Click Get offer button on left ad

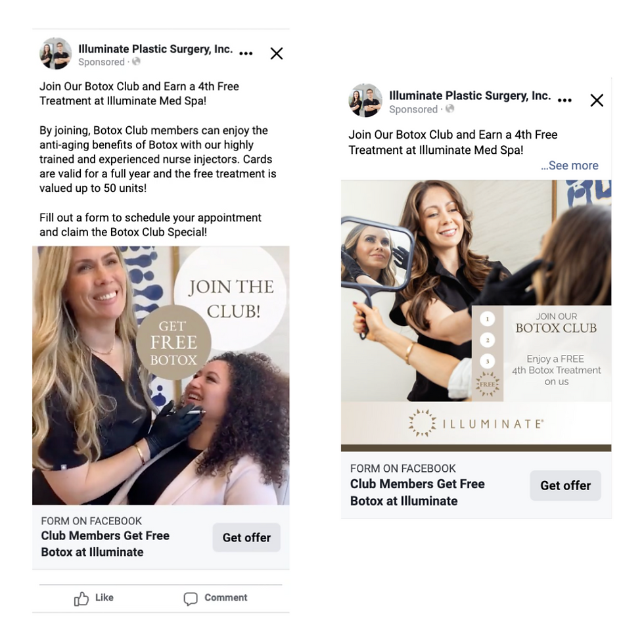coord(246,538)
